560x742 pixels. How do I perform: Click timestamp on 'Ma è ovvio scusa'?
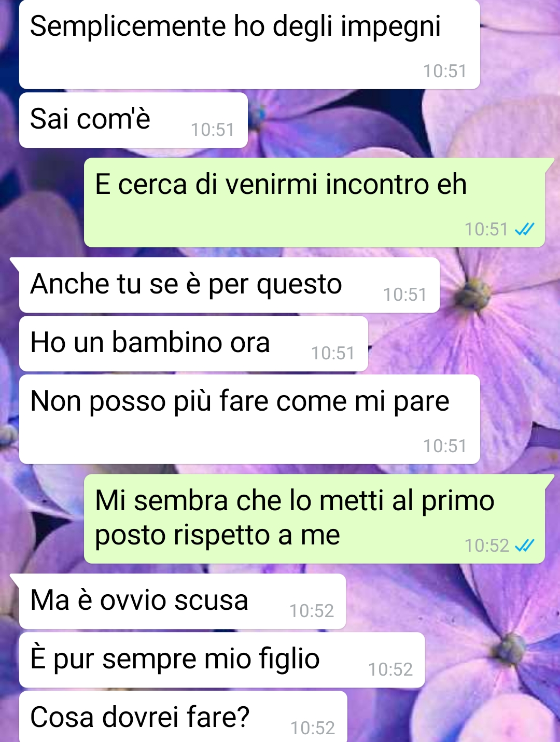click(312, 611)
